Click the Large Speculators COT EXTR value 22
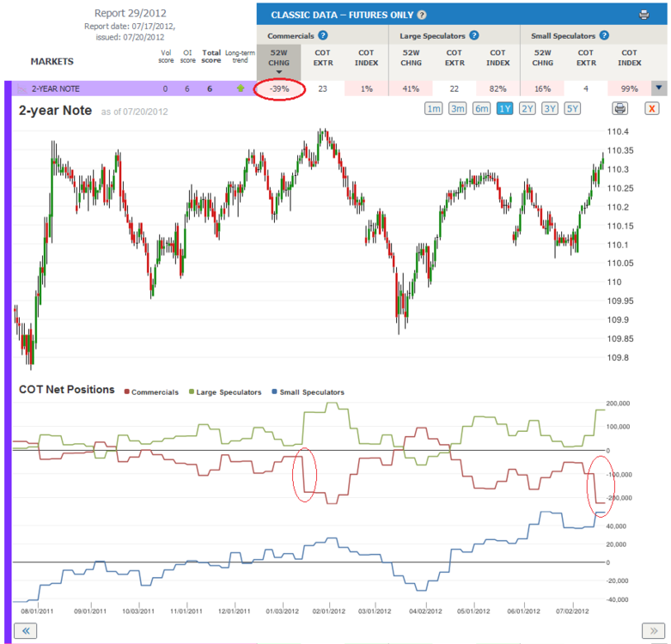671x644 pixels. click(x=454, y=89)
